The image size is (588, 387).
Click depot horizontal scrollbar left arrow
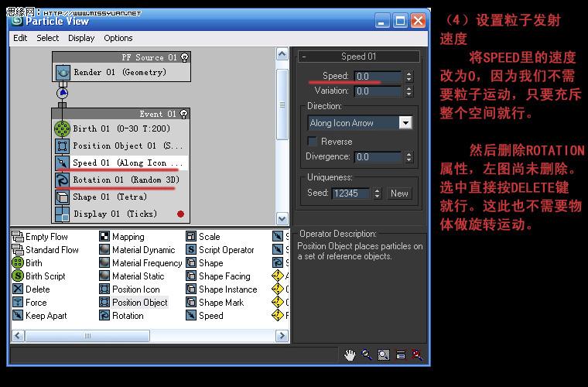[18, 336]
